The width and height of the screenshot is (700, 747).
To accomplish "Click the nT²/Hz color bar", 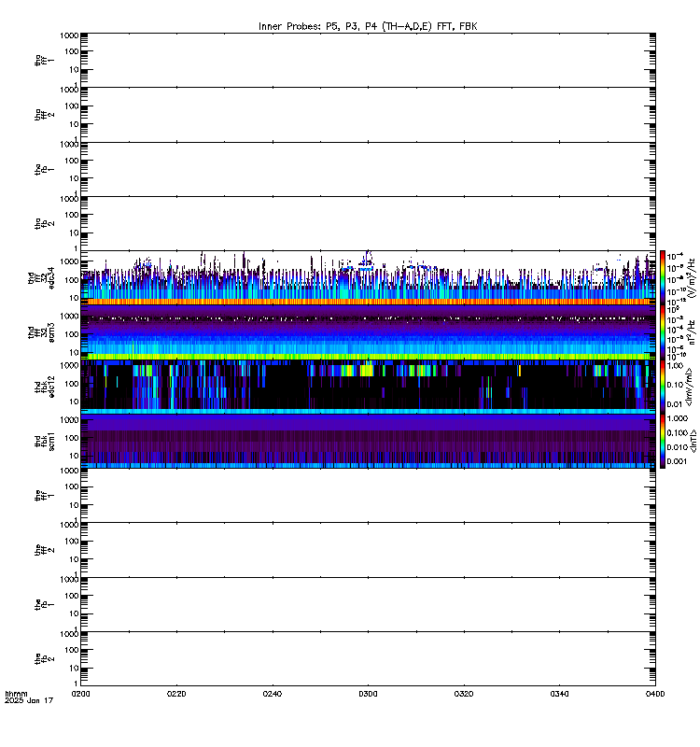I will (x=663, y=332).
